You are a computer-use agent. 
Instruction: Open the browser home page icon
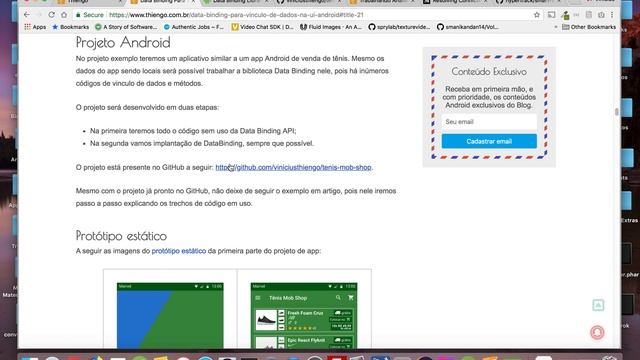(64, 15)
